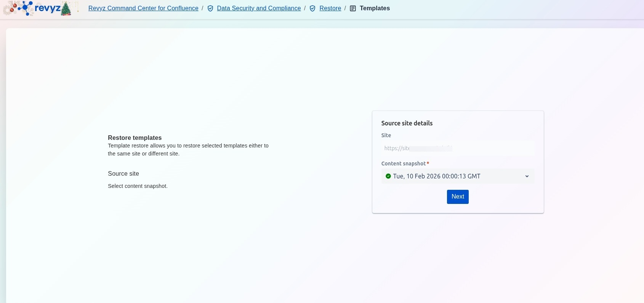
Task: Click the Content snapshot field label
Action: [403, 164]
